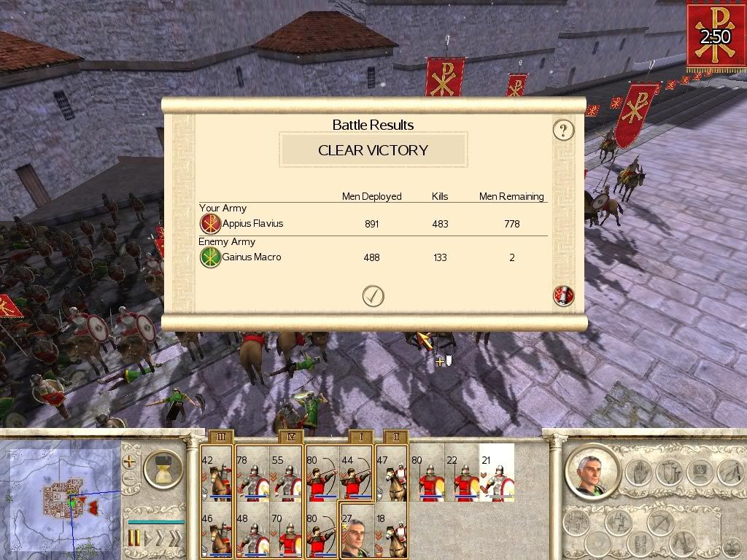The image size is (747, 560).
Task: Zoom out the minimap with minus
Action: (x=129, y=478)
